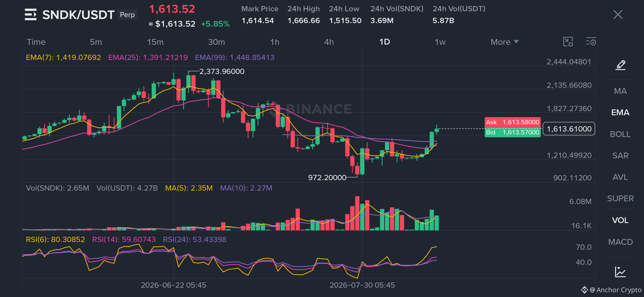The height and width of the screenshot is (297, 644).
Task: Click the 24h Vol(USDT) value 5.87B
Action: click(x=443, y=21)
